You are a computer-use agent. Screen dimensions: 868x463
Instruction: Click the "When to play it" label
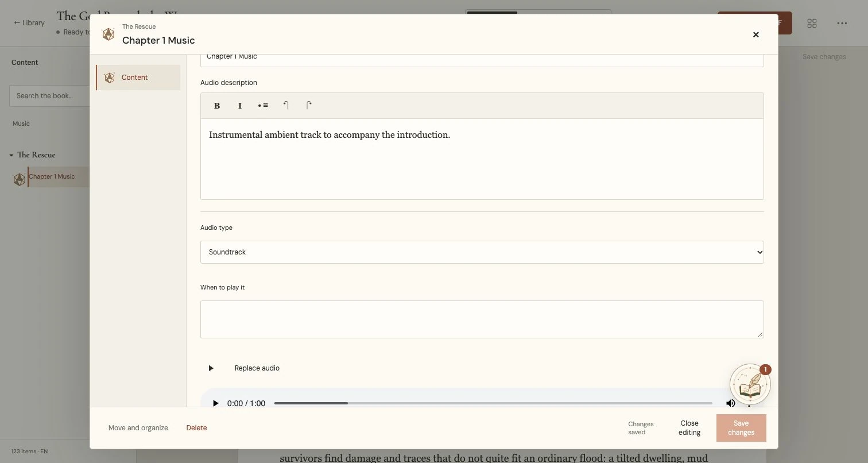click(222, 287)
